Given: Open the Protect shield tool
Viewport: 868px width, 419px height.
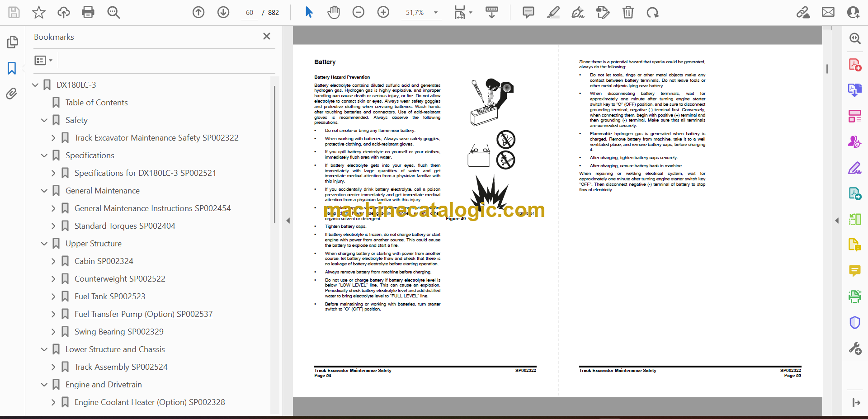Looking at the screenshot, I should [854, 322].
